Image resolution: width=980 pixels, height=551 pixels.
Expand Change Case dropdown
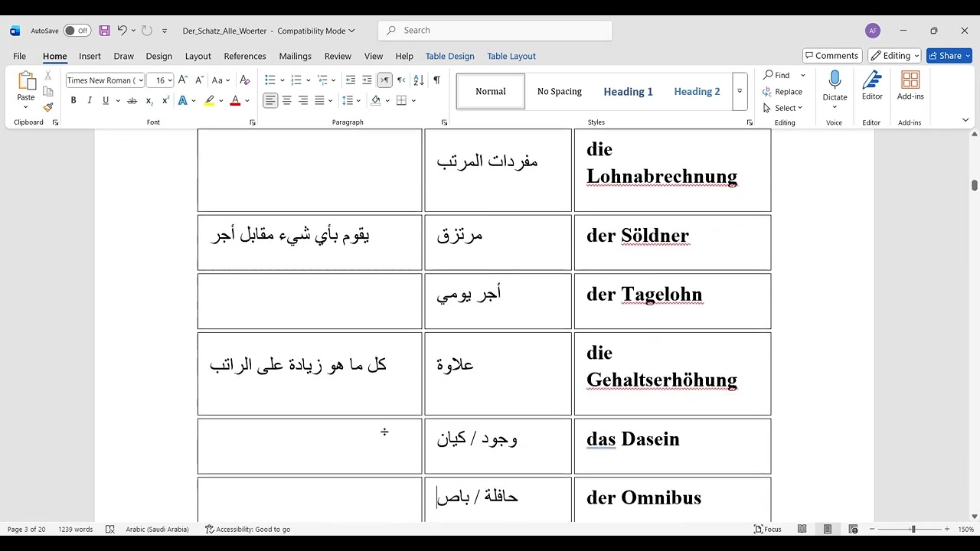coord(228,80)
